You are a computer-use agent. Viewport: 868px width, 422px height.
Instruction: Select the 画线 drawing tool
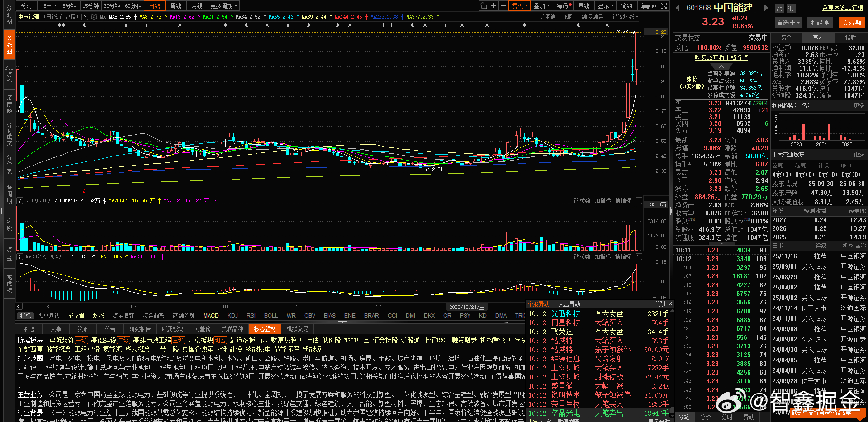coord(583,5)
